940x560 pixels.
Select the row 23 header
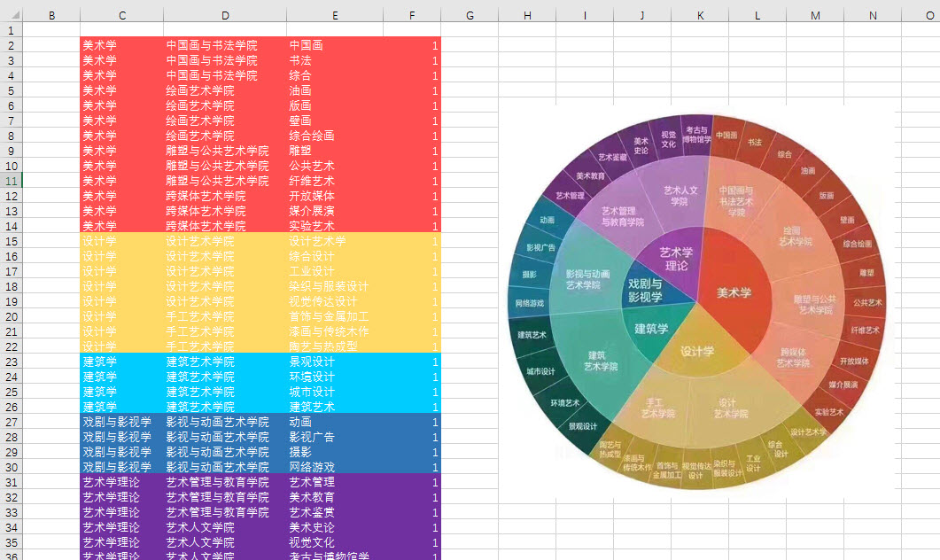(x=12, y=362)
